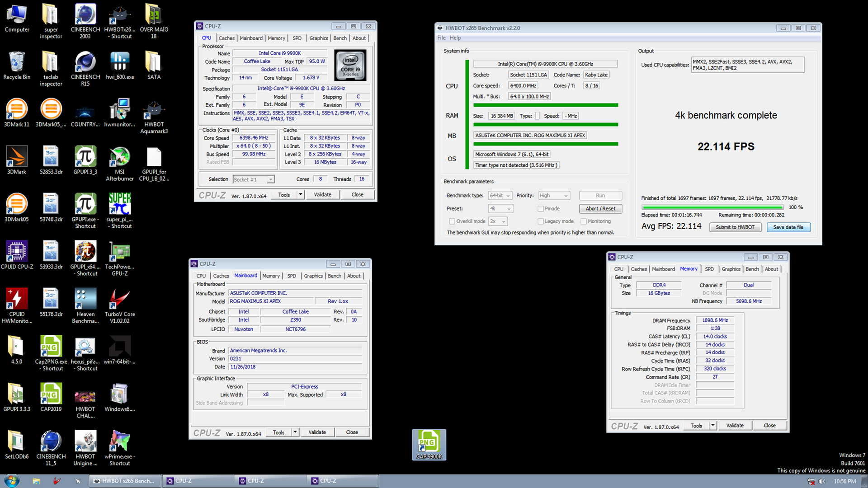This screenshot has width=868, height=488.
Task: Click Validate in CPU-Z CPU window
Action: (323, 195)
